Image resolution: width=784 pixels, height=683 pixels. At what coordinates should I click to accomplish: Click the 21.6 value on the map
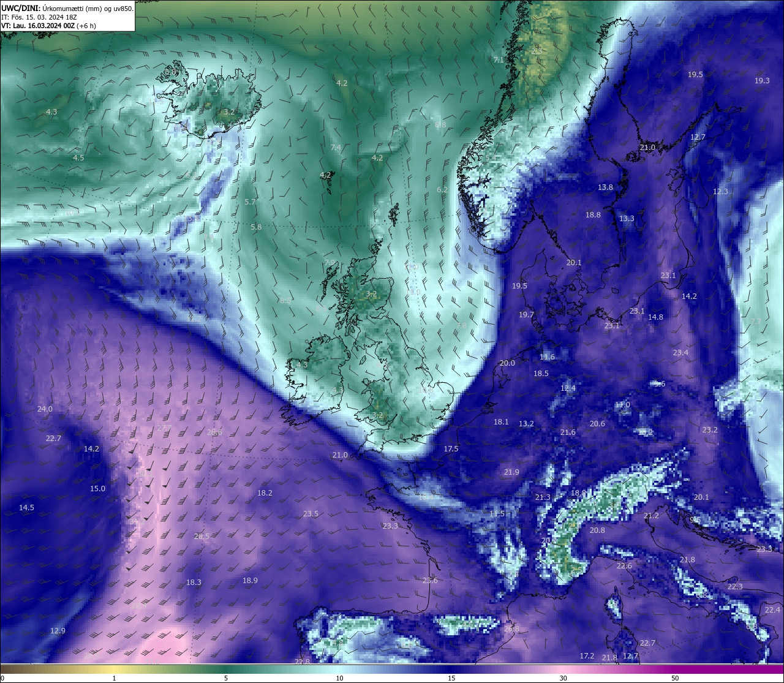click(568, 432)
